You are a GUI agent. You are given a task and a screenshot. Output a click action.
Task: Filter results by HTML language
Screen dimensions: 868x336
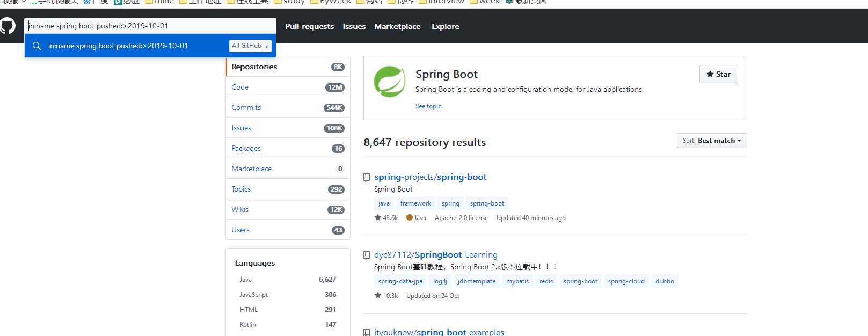coord(288,310)
